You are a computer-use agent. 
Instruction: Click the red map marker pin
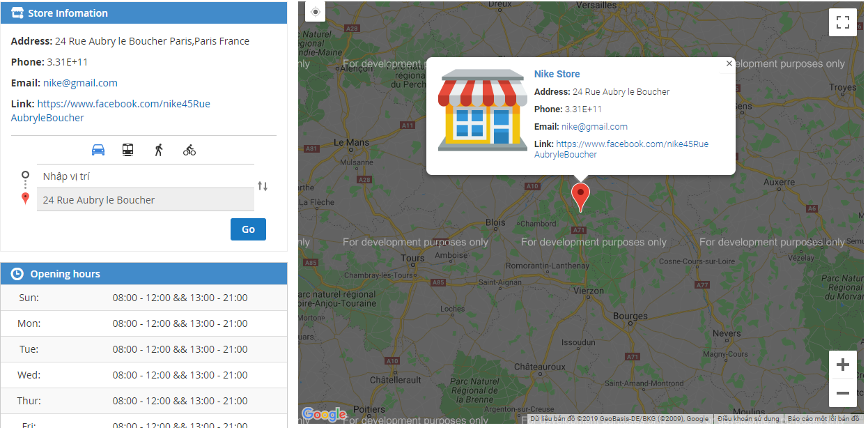coord(580,197)
